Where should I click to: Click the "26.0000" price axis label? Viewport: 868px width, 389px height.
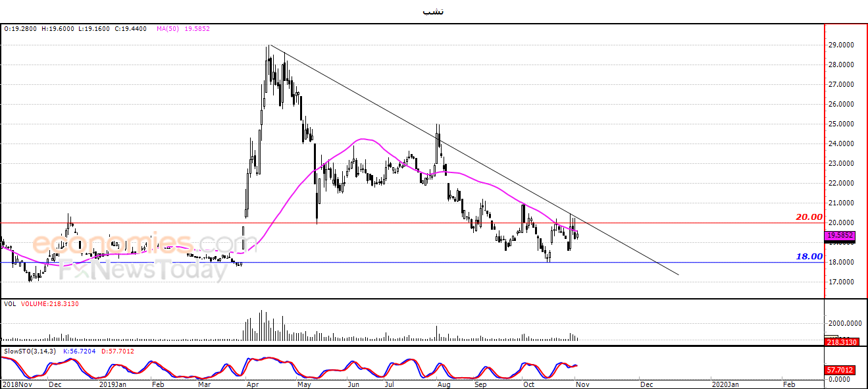(x=842, y=105)
